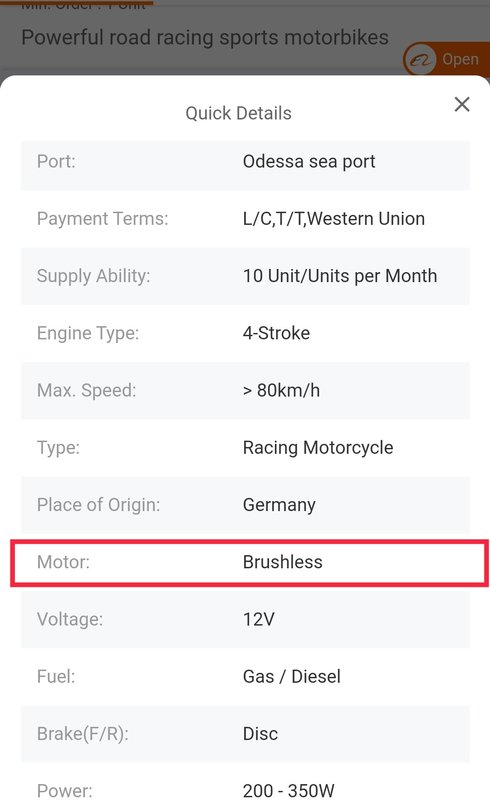Tap the product title Powerful road racing sports motorbikes
Viewport: 490px width, 800px height.
[x=205, y=38]
